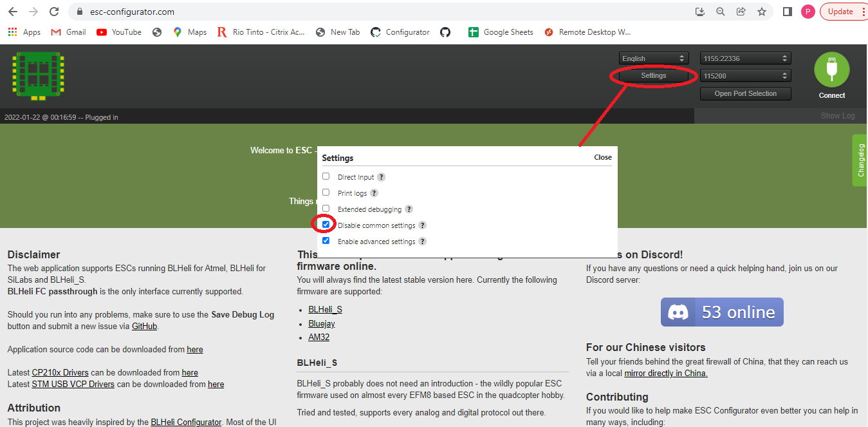Enable the Direct Input checkbox
The height and width of the screenshot is (427, 868).
tap(326, 176)
